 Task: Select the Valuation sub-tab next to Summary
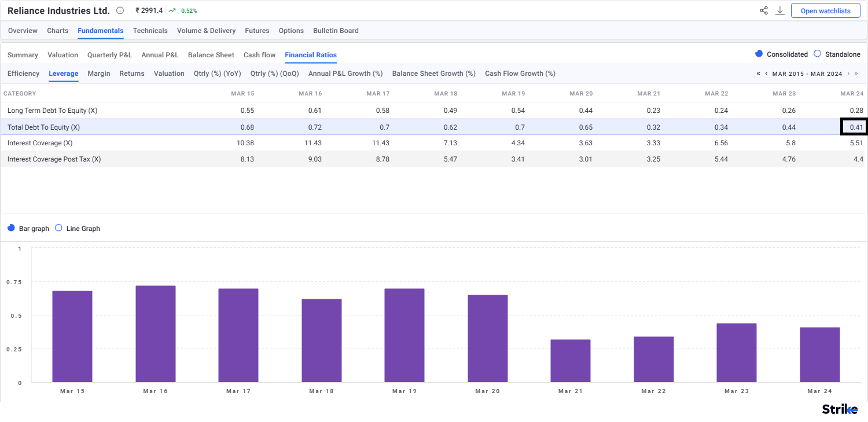tap(62, 55)
